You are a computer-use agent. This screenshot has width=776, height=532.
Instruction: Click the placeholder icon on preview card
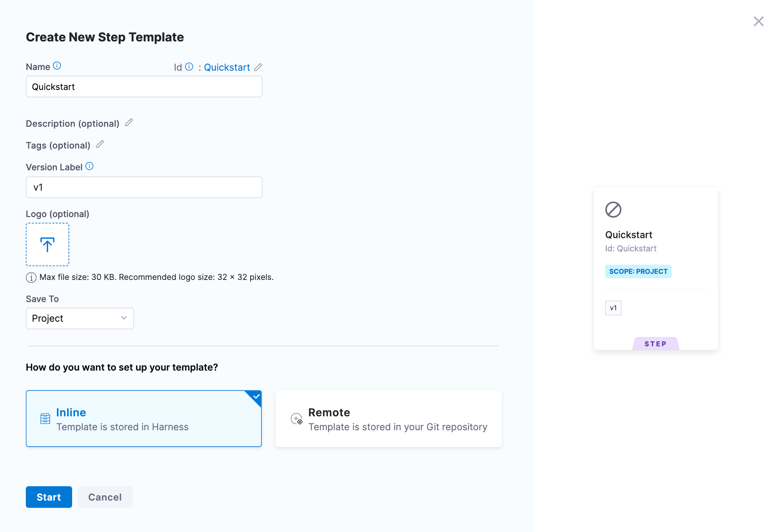[613, 210]
